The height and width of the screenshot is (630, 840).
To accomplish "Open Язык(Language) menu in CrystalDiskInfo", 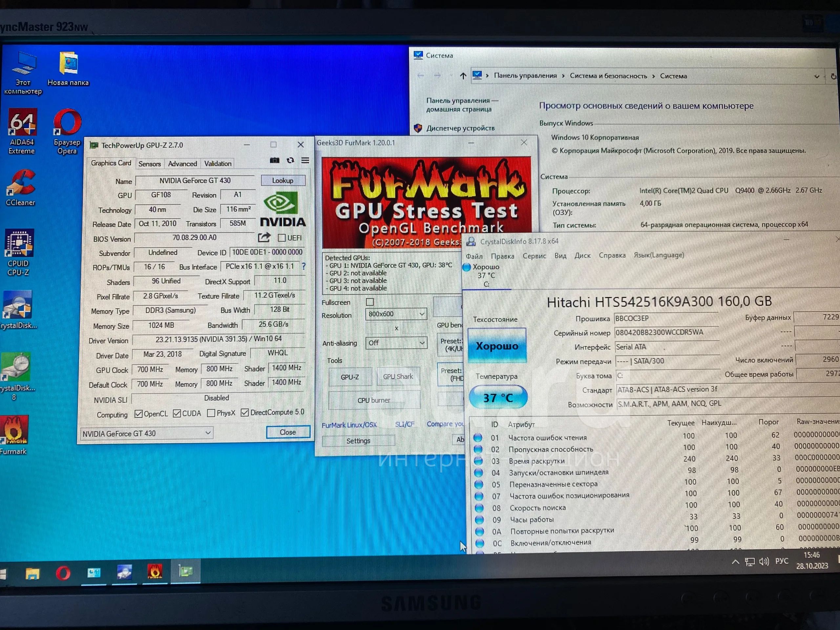I will click(x=659, y=255).
